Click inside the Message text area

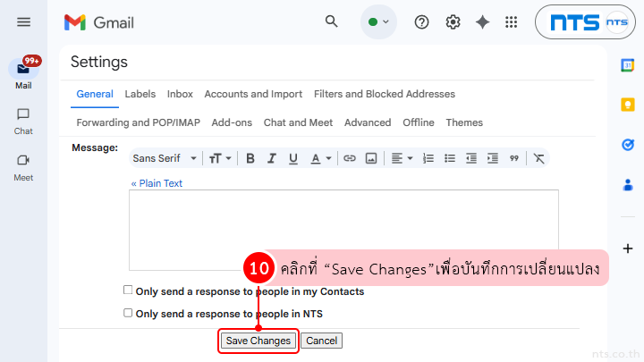point(343,230)
